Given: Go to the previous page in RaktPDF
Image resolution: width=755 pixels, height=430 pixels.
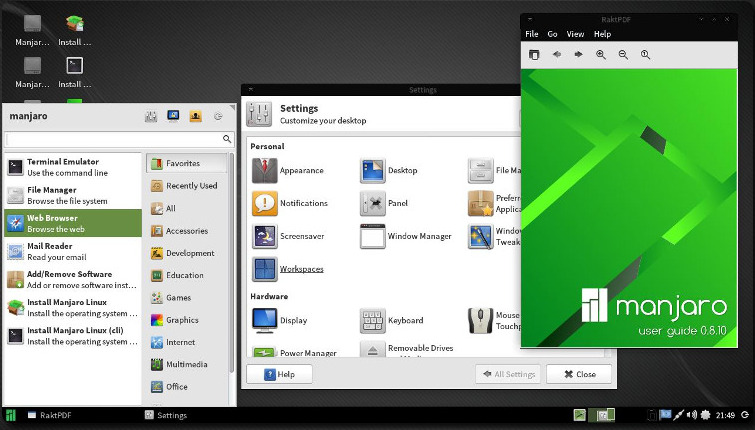Looking at the screenshot, I should click(557, 55).
